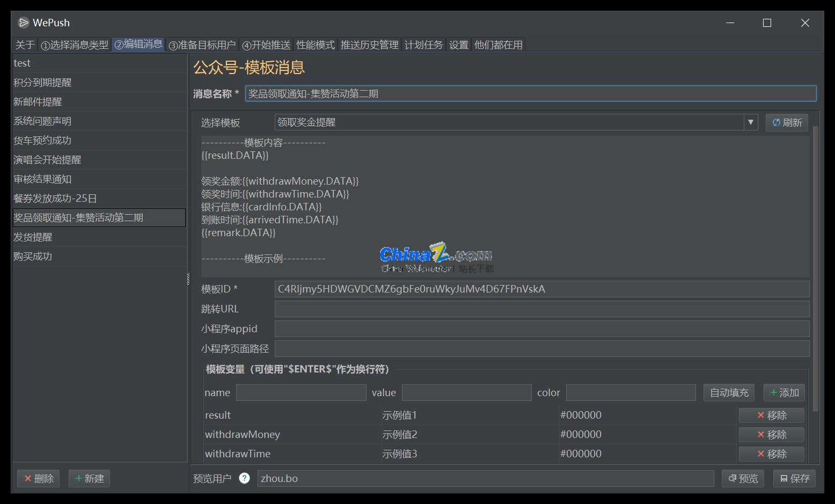Select the test message in list
This screenshot has width=835, height=504.
99,63
